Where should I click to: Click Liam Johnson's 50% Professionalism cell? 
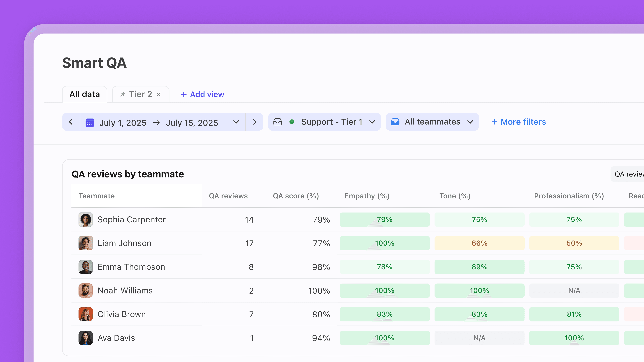click(x=574, y=243)
